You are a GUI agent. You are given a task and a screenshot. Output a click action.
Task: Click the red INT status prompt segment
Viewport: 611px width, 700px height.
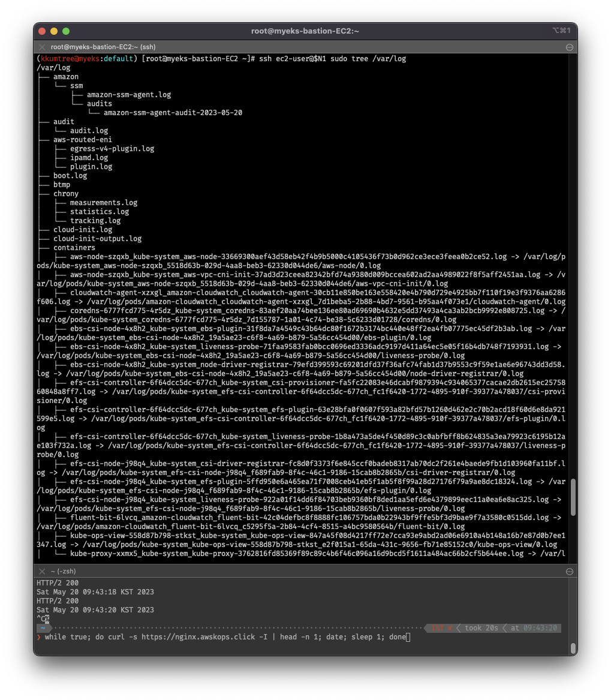pyautogui.click(x=441, y=628)
